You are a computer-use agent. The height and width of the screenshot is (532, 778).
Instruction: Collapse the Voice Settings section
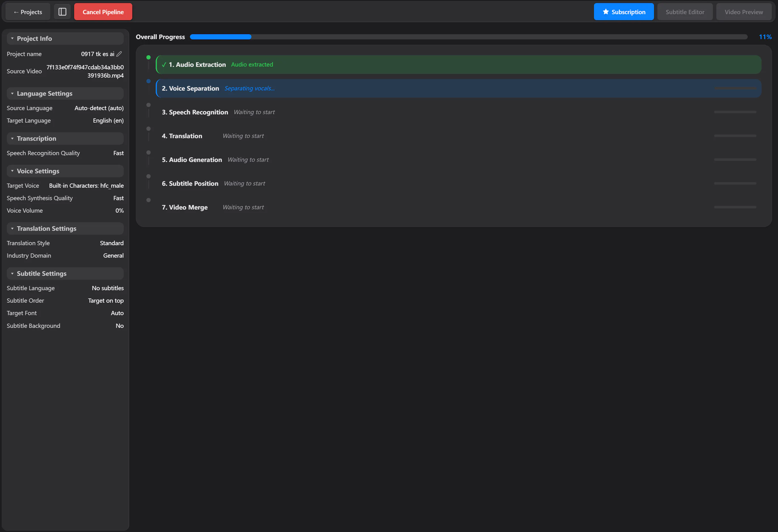[65, 171]
